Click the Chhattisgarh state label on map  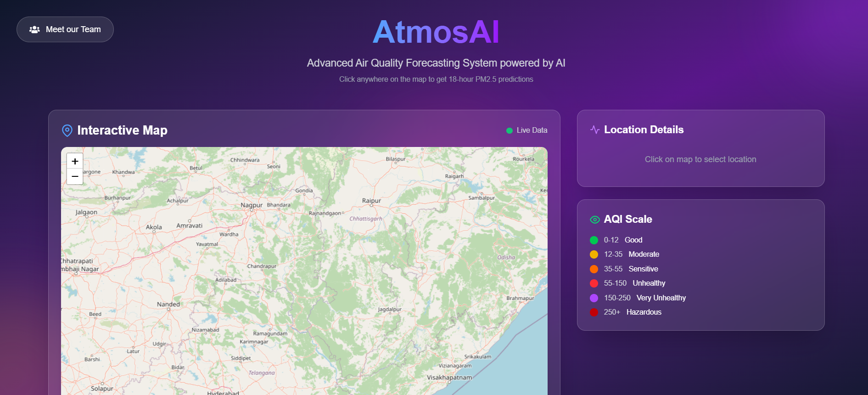click(366, 219)
